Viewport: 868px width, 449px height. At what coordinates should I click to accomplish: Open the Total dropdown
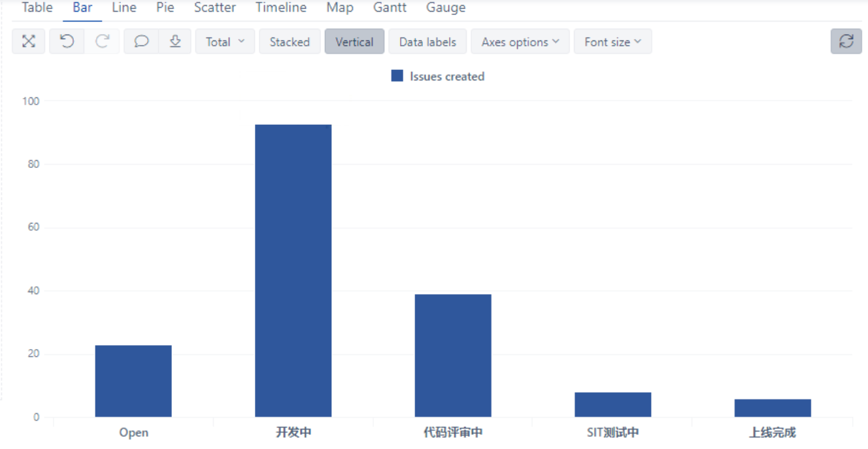225,42
